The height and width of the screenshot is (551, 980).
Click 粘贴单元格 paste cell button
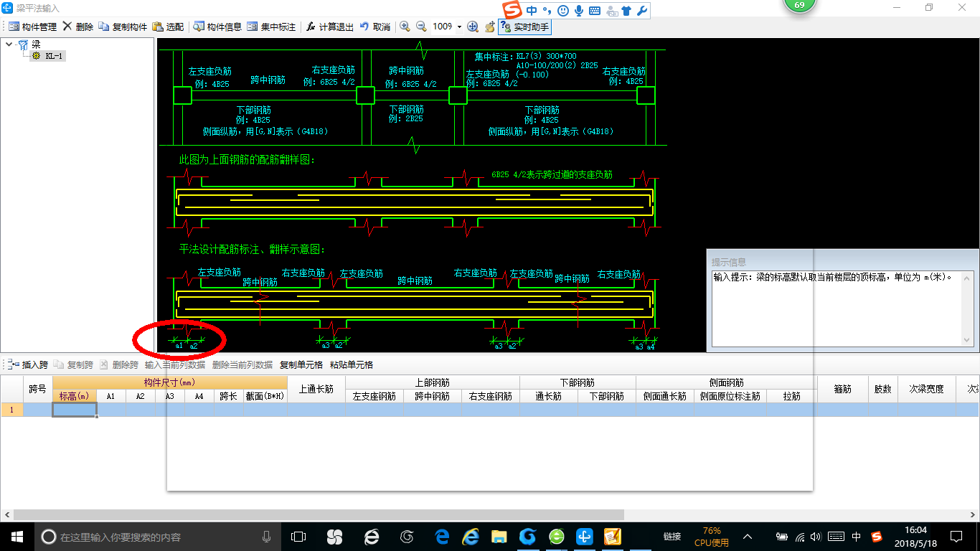pos(352,364)
